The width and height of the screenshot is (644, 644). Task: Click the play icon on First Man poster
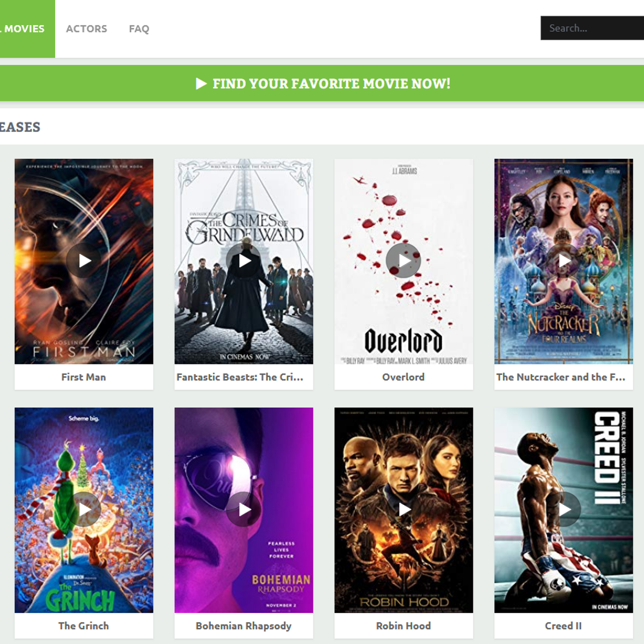84,261
